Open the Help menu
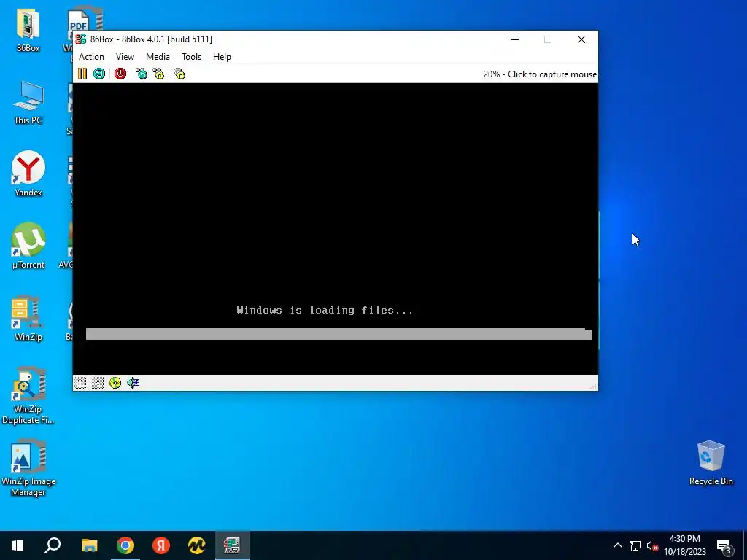This screenshot has width=747, height=560. [222, 57]
